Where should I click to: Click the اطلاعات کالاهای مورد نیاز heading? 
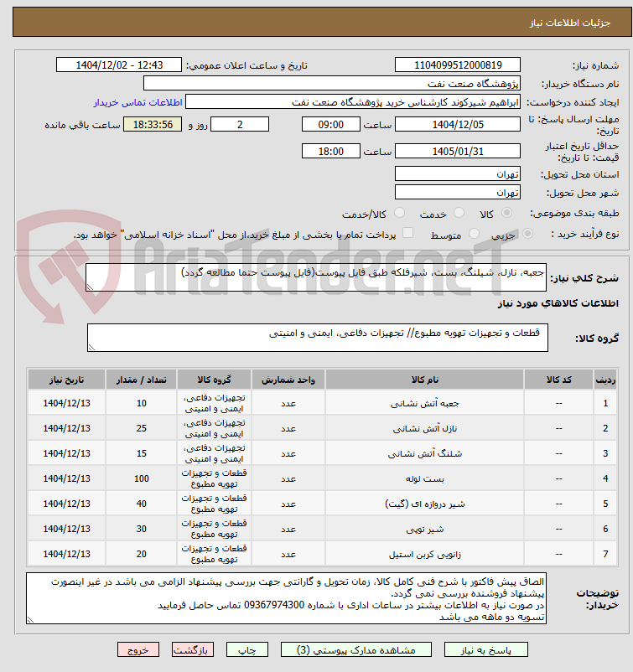[558, 303]
